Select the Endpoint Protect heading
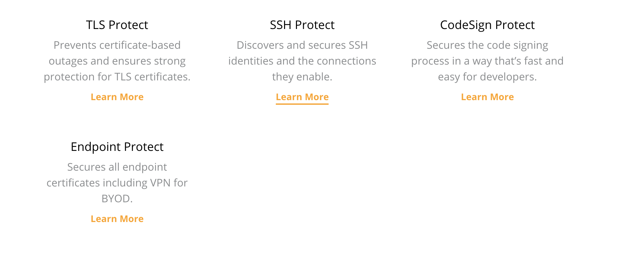This screenshot has width=644, height=253. tap(117, 147)
